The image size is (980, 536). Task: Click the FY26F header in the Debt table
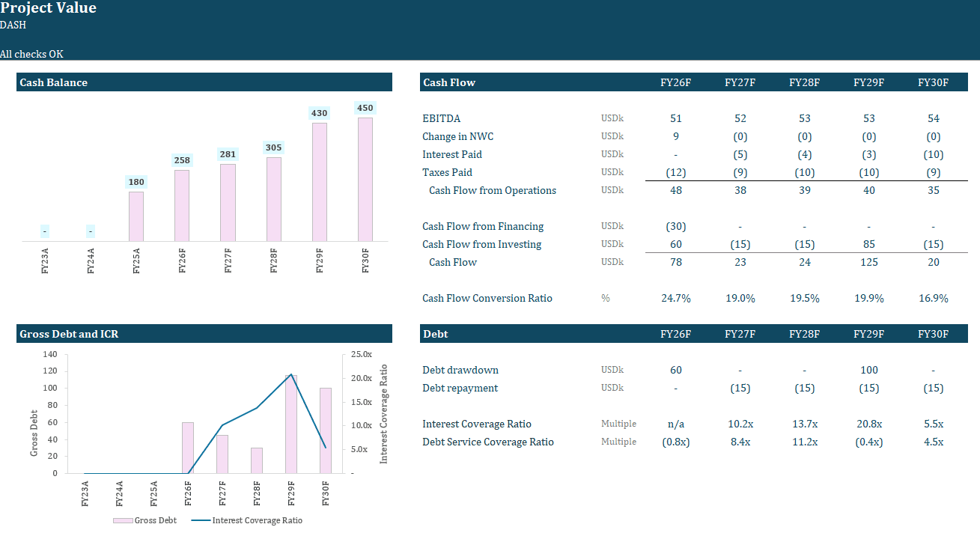click(675, 334)
